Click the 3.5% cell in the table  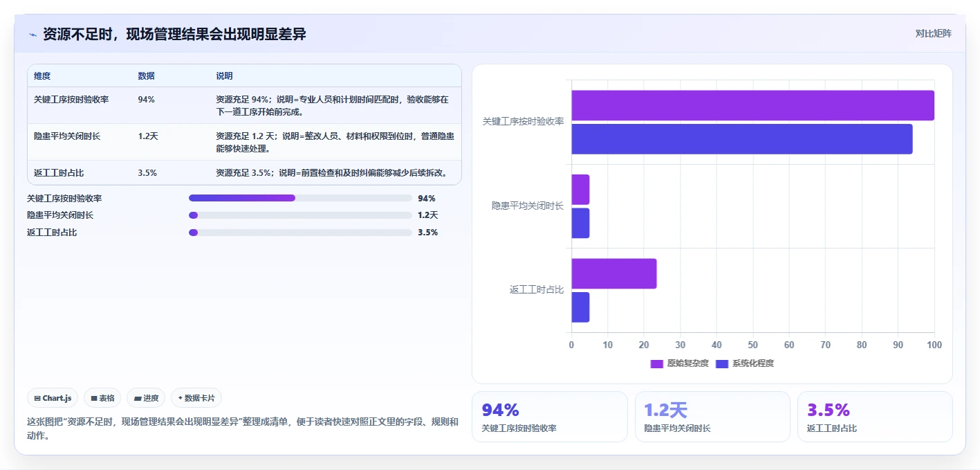pos(147,173)
